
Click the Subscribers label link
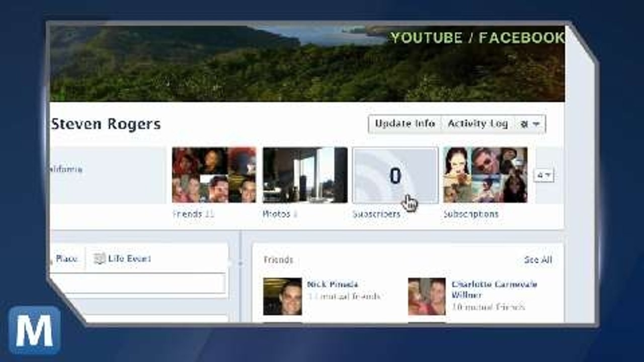376,214
